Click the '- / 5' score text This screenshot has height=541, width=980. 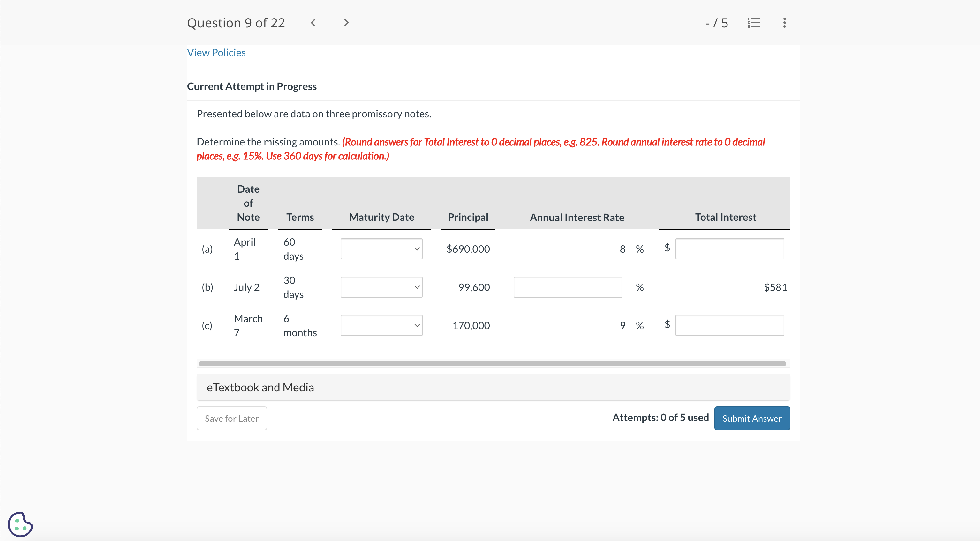[x=717, y=23]
